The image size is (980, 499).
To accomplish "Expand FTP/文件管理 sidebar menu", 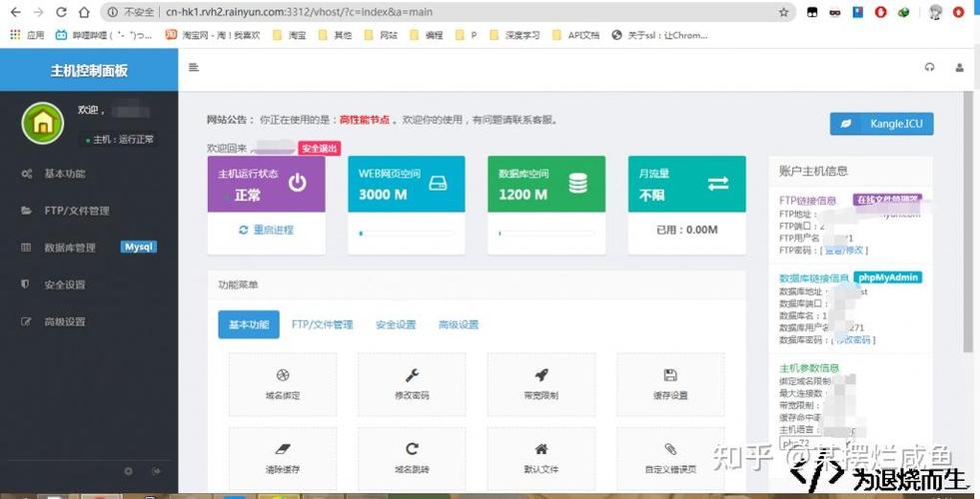I will (76, 211).
